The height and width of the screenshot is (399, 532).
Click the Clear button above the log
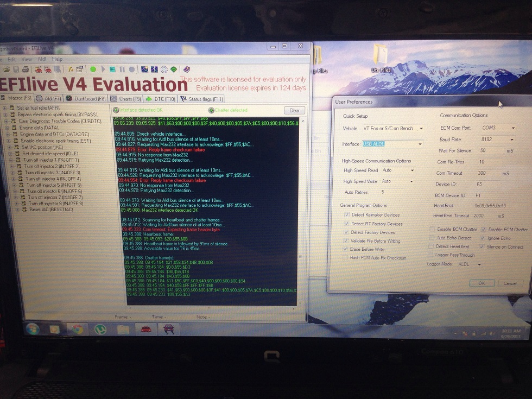point(294,111)
